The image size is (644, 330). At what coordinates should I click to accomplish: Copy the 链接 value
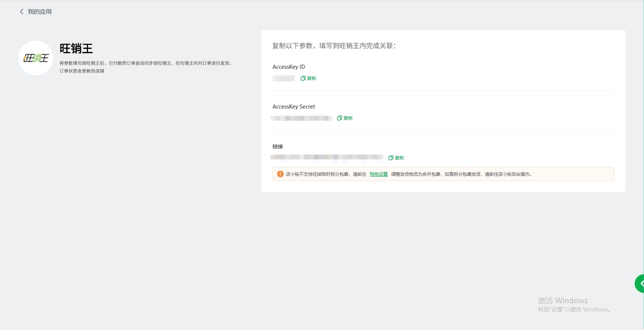click(x=396, y=158)
